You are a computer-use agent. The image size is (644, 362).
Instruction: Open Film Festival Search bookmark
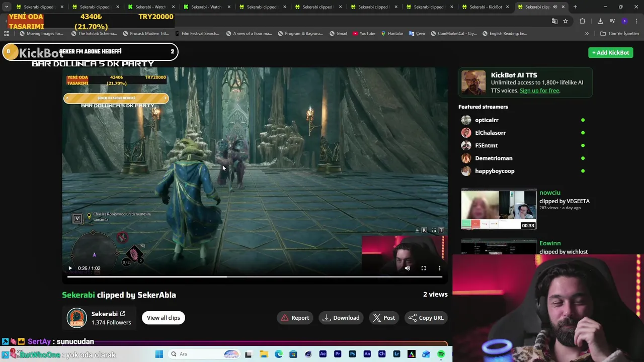[197, 34]
